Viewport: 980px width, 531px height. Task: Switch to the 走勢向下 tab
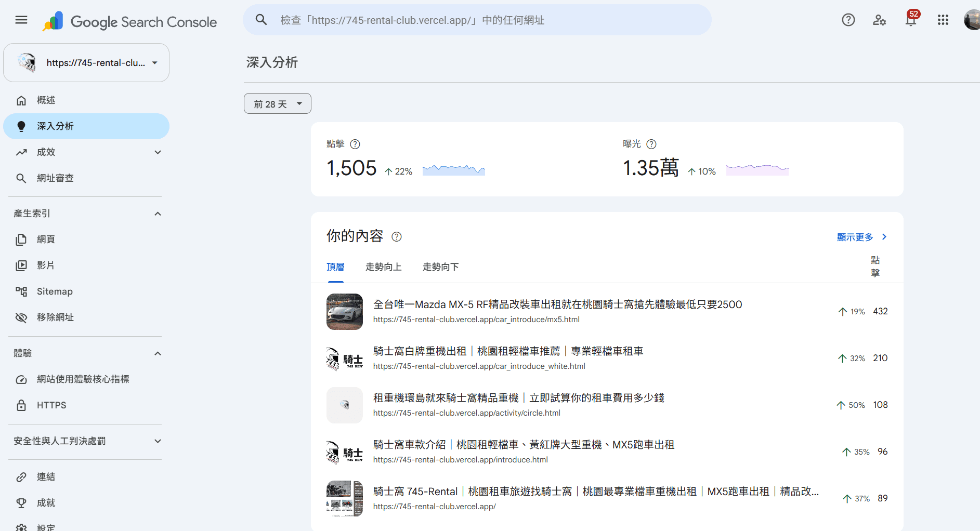[x=441, y=267]
